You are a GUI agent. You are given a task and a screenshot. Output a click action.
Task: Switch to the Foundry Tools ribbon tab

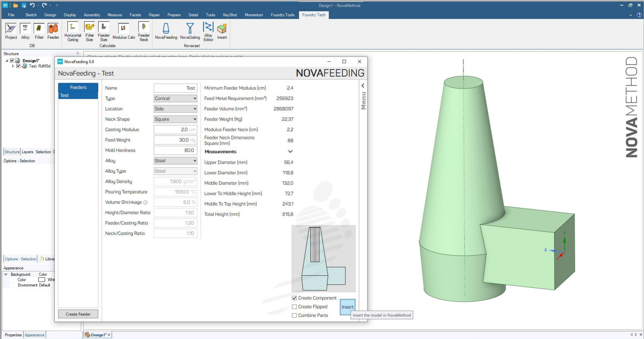(282, 15)
